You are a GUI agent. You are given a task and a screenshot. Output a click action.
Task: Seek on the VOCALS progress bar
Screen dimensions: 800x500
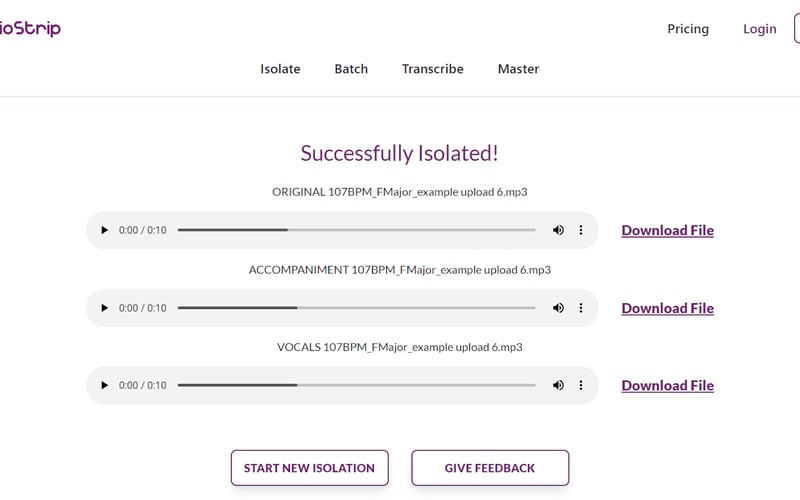point(356,385)
